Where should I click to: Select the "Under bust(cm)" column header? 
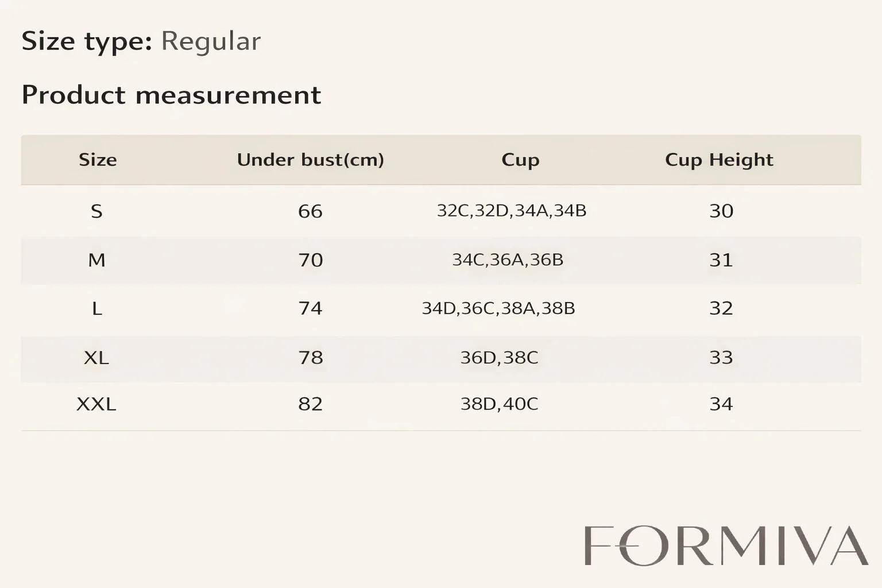(310, 160)
